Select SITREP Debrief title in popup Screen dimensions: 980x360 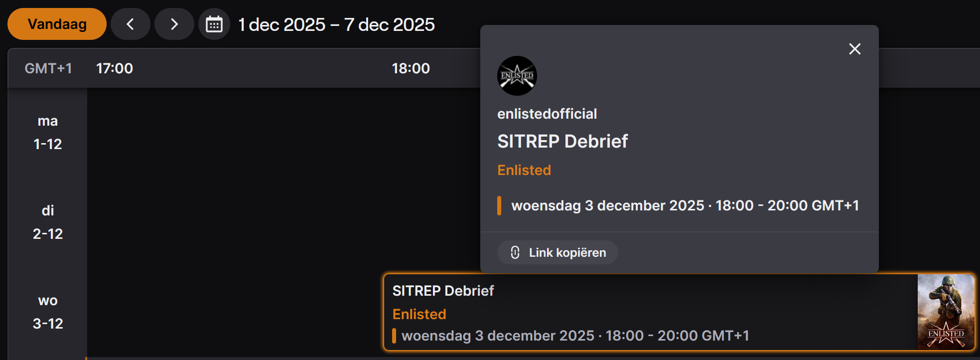562,142
